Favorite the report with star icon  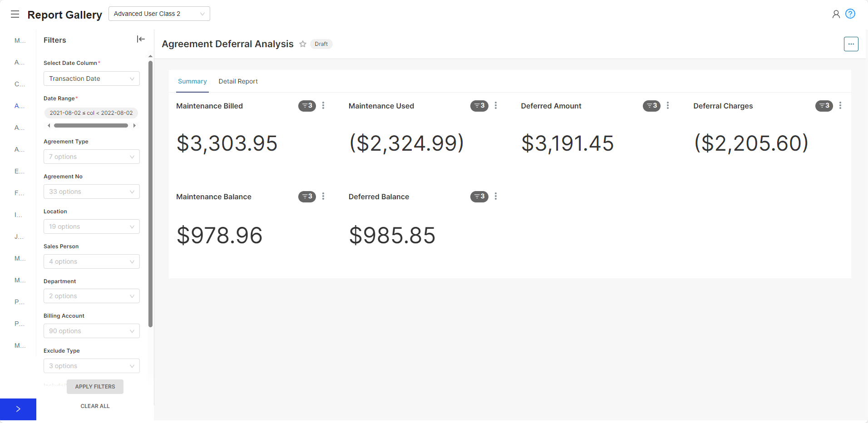pyautogui.click(x=303, y=44)
